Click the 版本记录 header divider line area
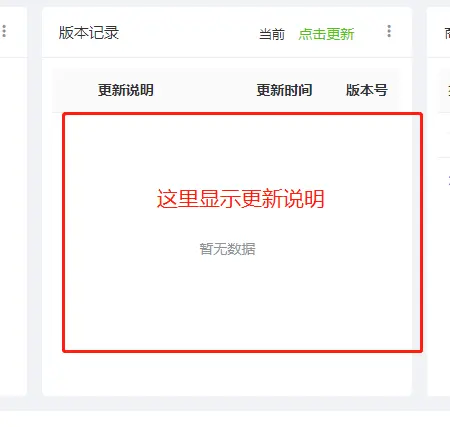This screenshot has width=450, height=427. click(x=227, y=57)
